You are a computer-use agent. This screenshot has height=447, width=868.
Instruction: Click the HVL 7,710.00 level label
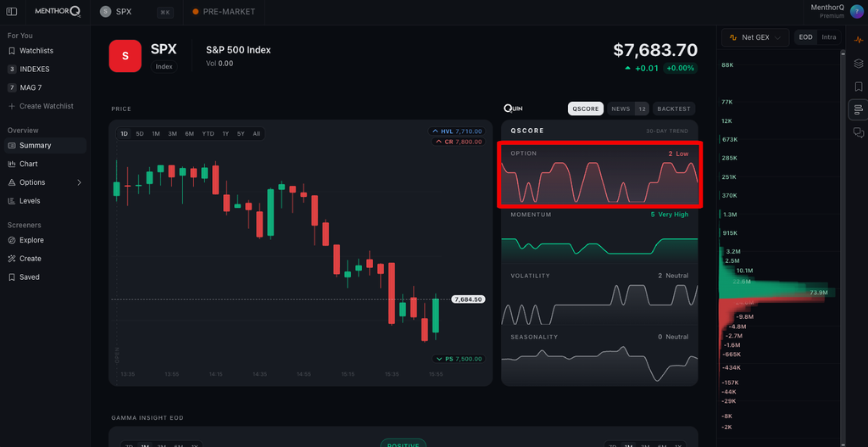(457, 131)
